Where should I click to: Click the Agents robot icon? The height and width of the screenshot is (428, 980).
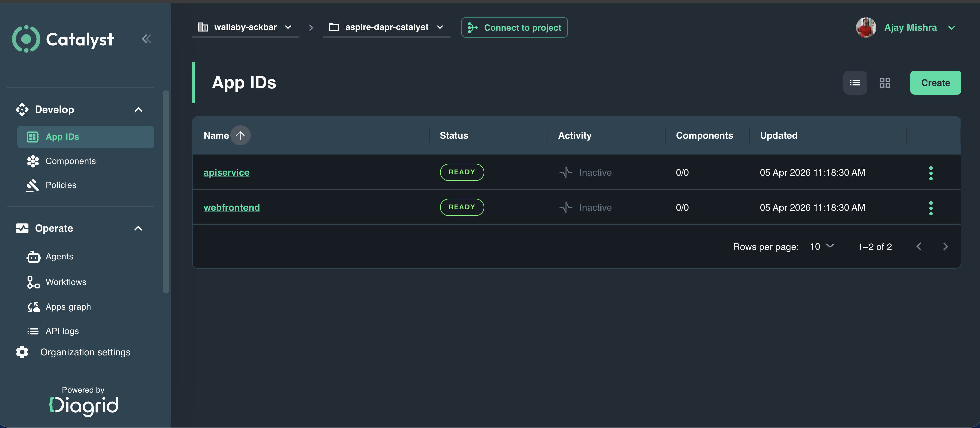(33, 257)
